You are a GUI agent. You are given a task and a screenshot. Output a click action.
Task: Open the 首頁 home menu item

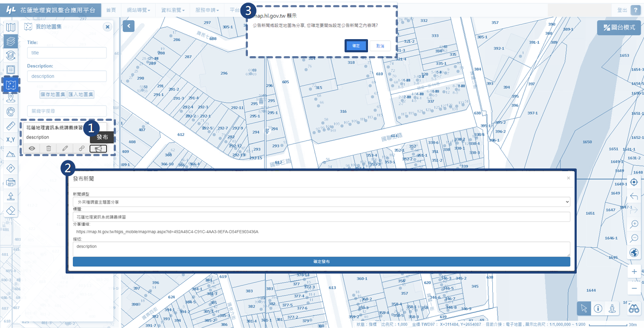[111, 10]
